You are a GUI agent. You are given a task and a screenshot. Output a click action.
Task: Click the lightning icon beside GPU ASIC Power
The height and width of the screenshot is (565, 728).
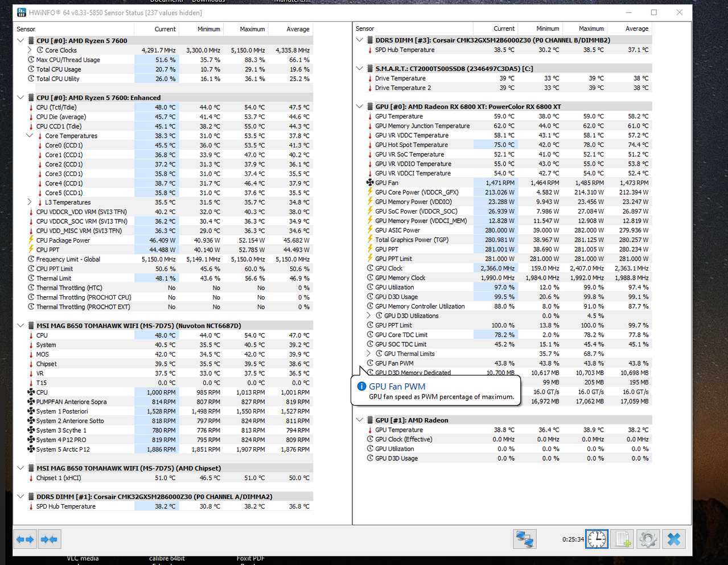click(370, 230)
